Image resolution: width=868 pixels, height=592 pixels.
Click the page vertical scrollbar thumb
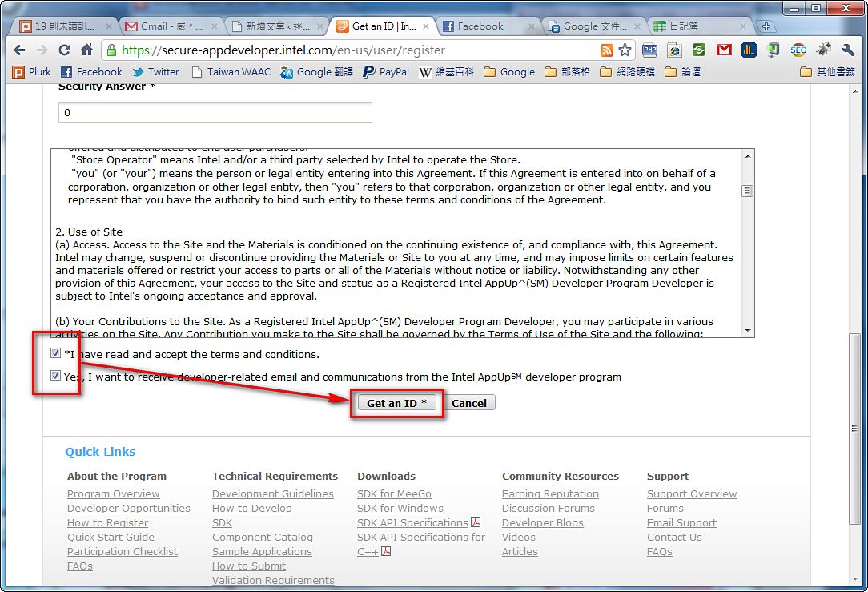854,429
